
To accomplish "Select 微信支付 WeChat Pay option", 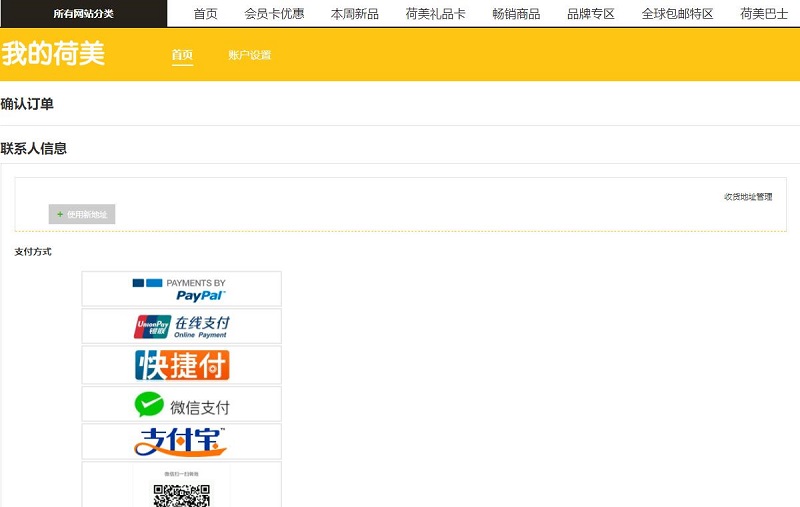I will pos(182,404).
